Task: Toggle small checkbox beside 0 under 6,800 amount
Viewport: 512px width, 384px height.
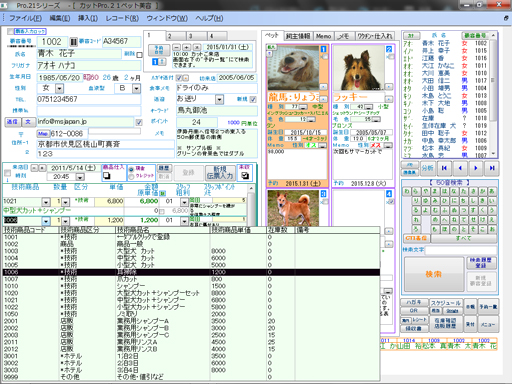Action: (x=162, y=211)
